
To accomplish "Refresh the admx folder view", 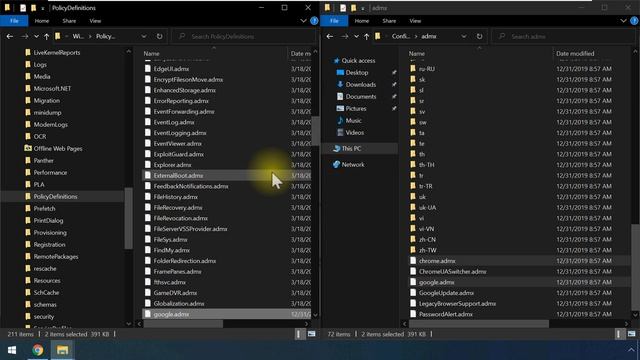I will click(479, 36).
